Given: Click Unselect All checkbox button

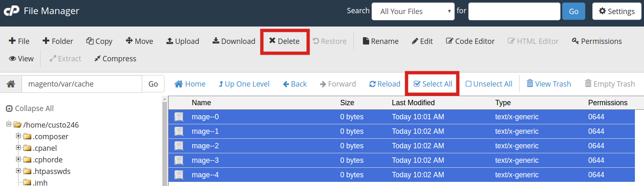Looking at the screenshot, I should 489,84.
